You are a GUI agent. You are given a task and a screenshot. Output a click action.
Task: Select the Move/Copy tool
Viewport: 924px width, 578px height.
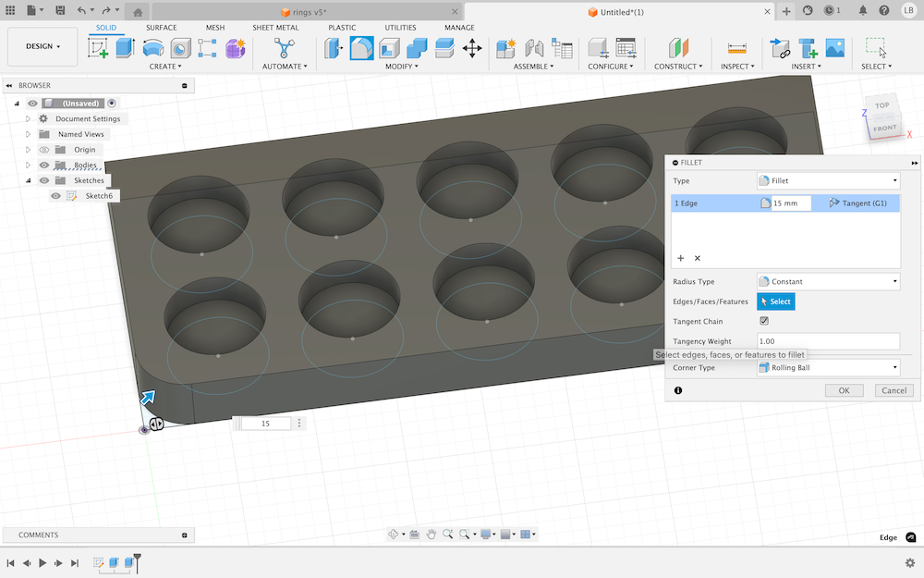click(472, 48)
